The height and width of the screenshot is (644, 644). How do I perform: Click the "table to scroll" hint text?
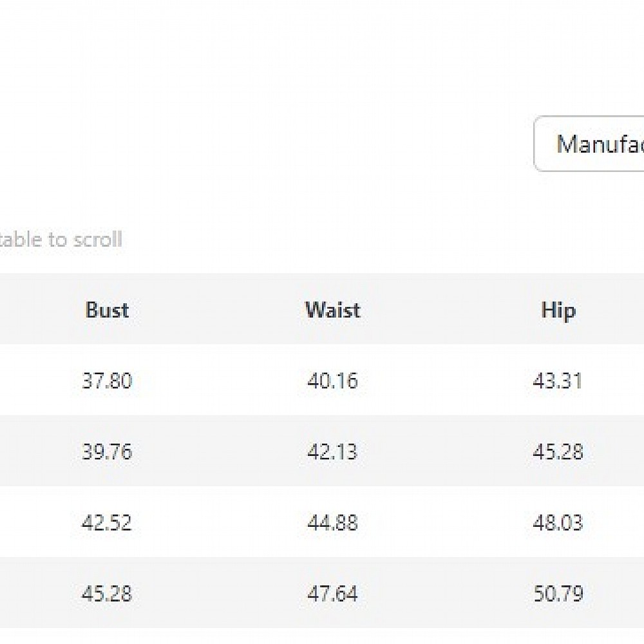coord(61,240)
